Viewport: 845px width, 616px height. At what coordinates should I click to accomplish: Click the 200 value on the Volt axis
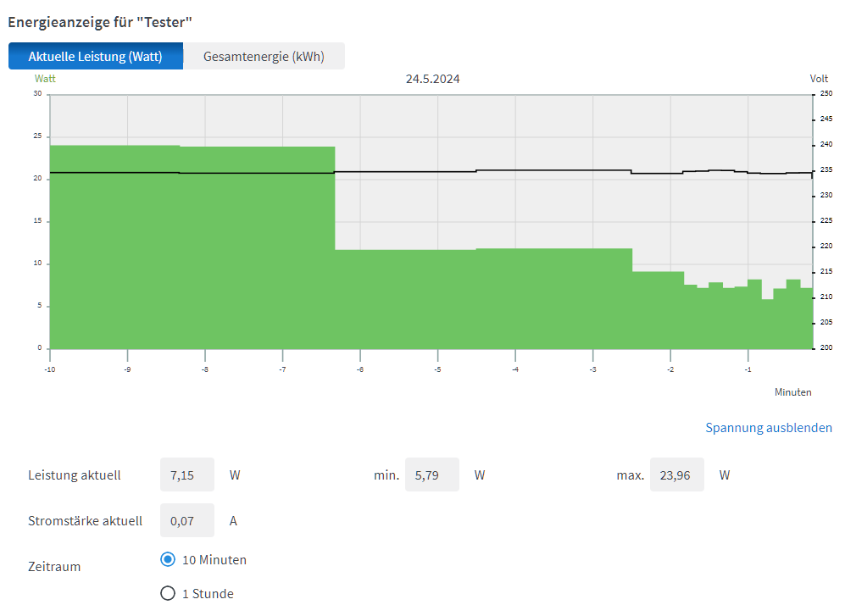pyautogui.click(x=826, y=347)
